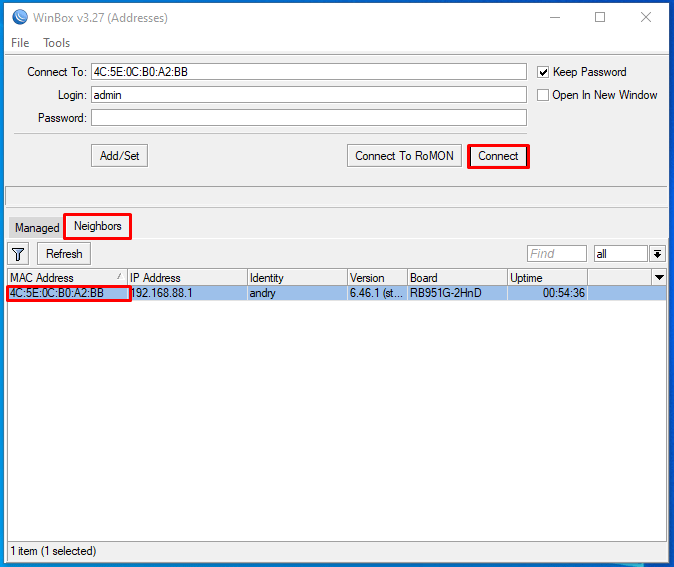Enable Open In New Window checkbox
Viewport: 674px width, 567px height.
click(x=543, y=95)
